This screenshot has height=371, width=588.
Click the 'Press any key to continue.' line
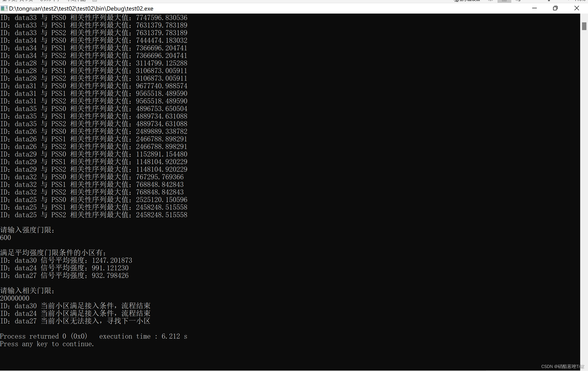coord(47,344)
